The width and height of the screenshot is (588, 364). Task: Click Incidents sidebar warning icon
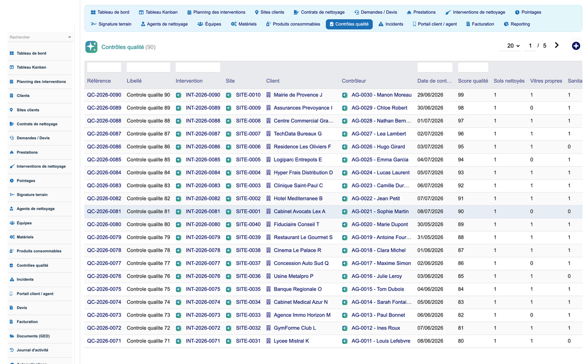[12, 279]
